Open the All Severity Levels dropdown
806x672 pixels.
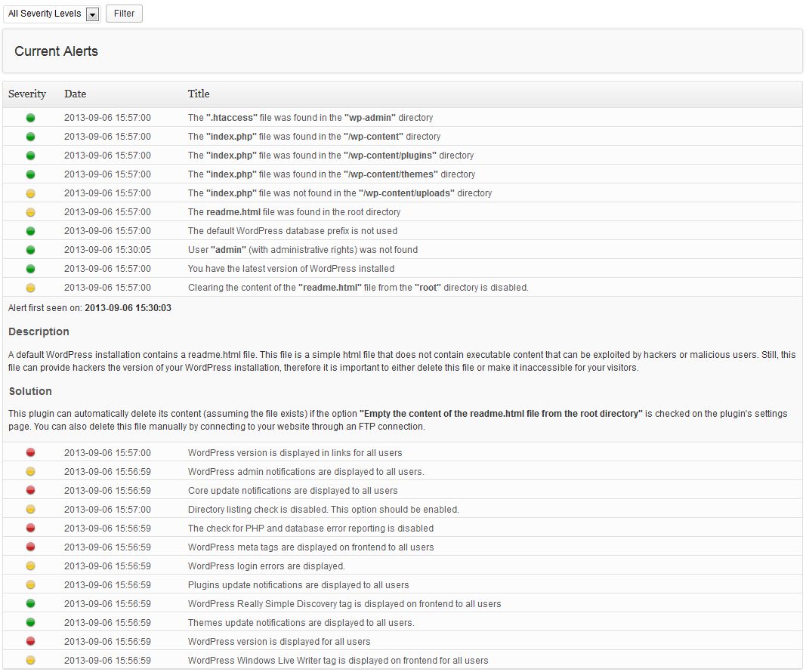coord(52,14)
